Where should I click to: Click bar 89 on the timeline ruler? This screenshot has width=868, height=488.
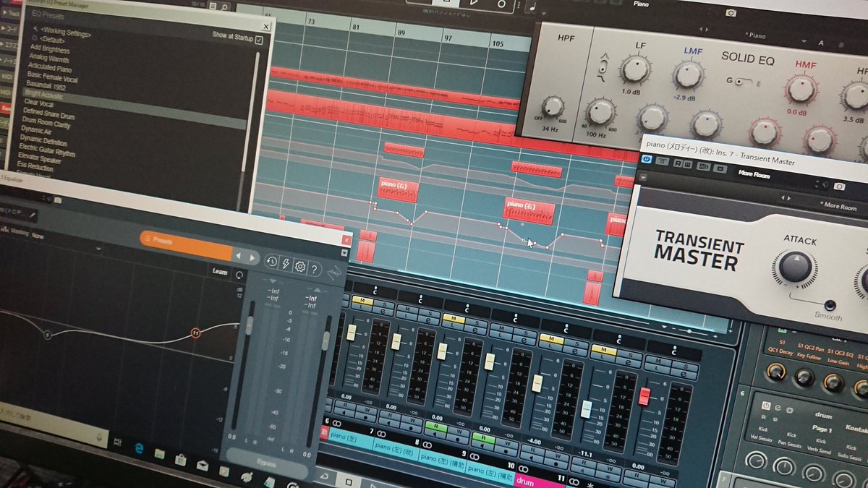(x=401, y=32)
